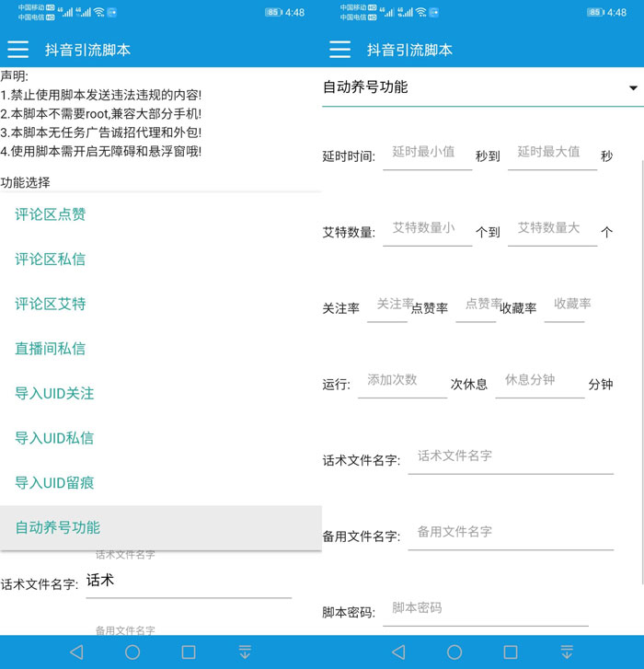
Task: Click the 脚本密码: label
Action: (349, 612)
